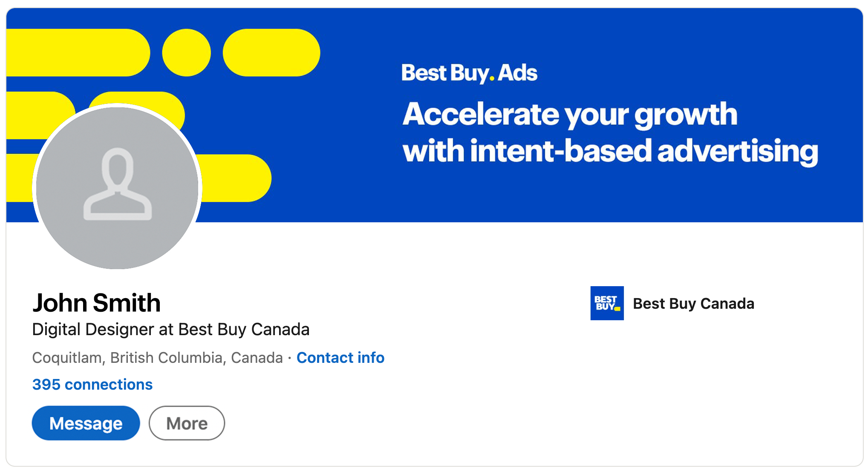
Task: Click the Best Buy logo beside company name
Action: pyautogui.click(x=606, y=303)
